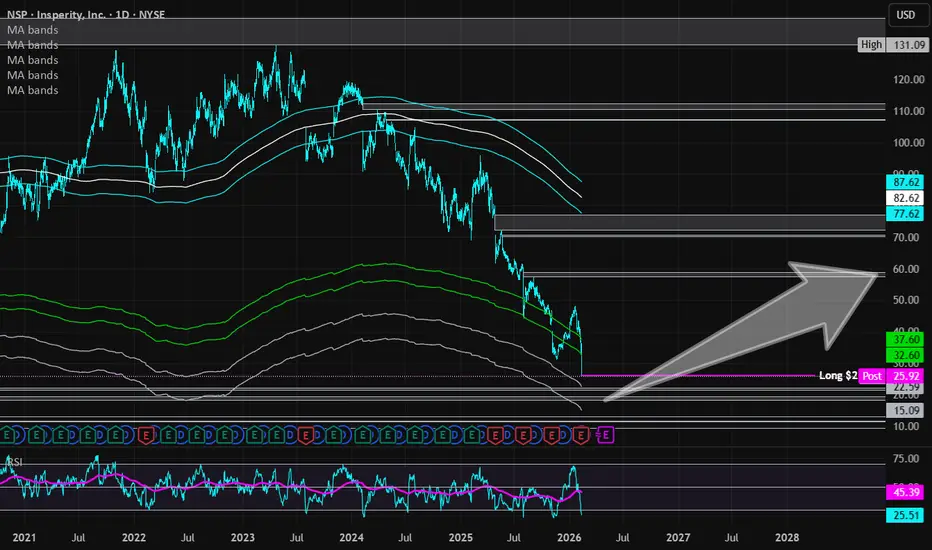
Task: Click the Post market price tag
Action: [x=872, y=376]
